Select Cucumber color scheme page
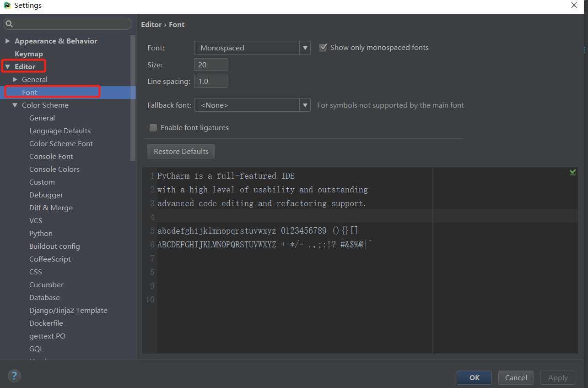Viewport: 588px width, 388px height. click(46, 284)
